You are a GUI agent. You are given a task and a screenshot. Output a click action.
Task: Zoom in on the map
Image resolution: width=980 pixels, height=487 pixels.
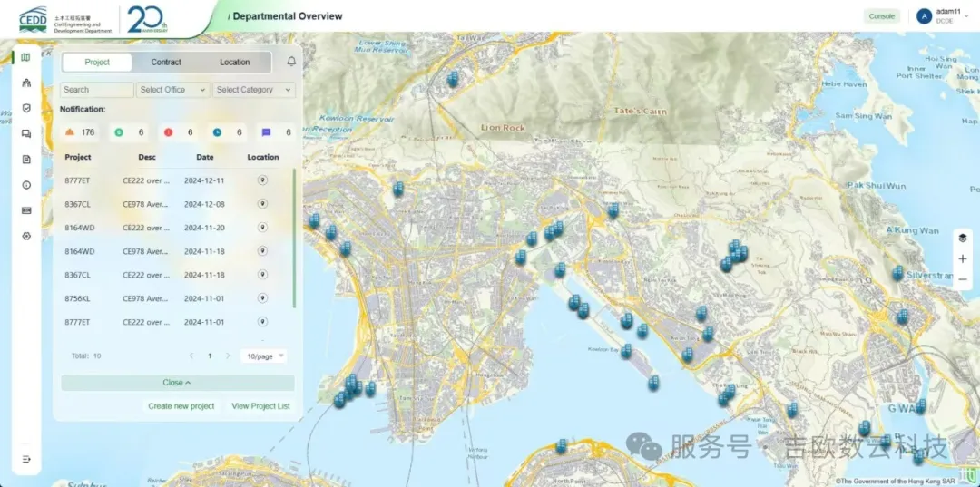pos(963,258)
